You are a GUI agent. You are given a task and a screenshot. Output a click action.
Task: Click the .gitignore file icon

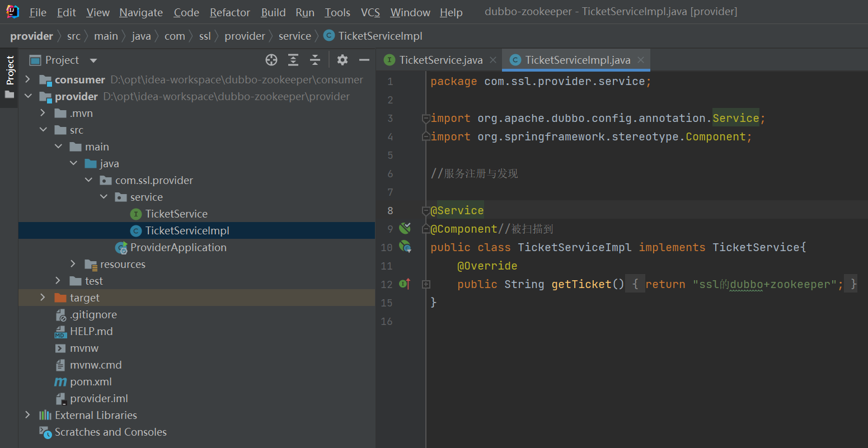coord(60,315)
